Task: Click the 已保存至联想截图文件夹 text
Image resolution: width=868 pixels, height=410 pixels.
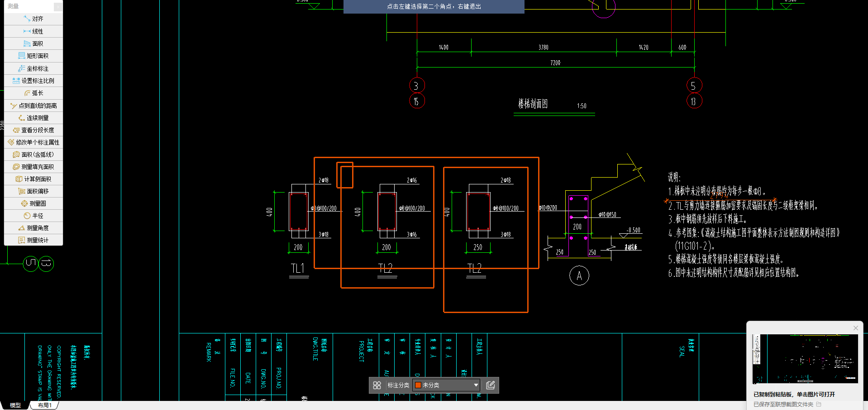Action: tap(783, 404)
